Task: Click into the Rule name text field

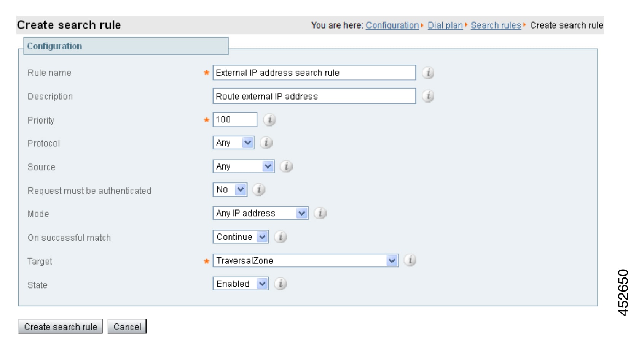Action: tap(314, 73)
